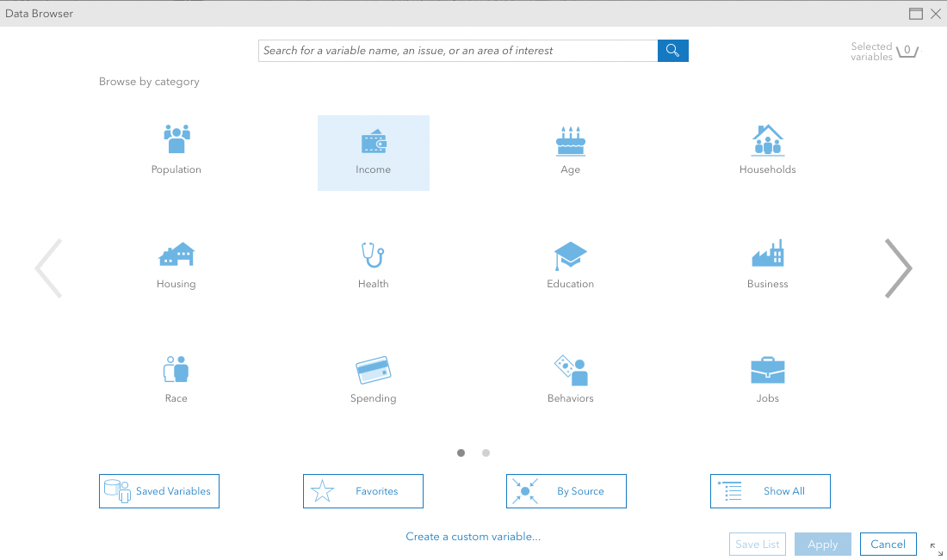Click the Cancel button
The height and width of the screenshot is (560, 947).
click(x=888, y=545)
